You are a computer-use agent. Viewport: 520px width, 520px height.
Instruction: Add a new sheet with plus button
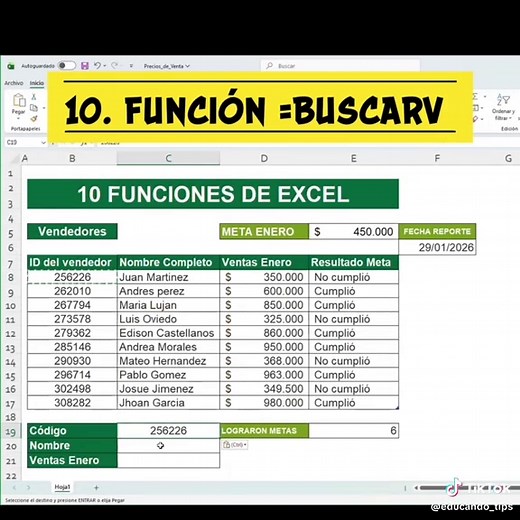tap(96, 488)
